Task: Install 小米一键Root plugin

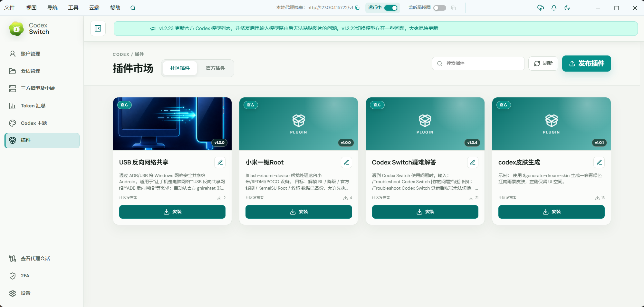Action: (299, 212)
